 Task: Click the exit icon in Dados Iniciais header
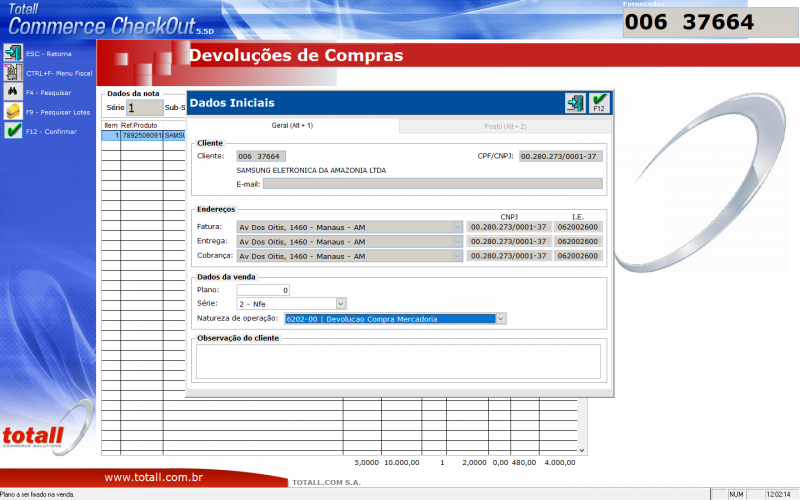(575, 102)
